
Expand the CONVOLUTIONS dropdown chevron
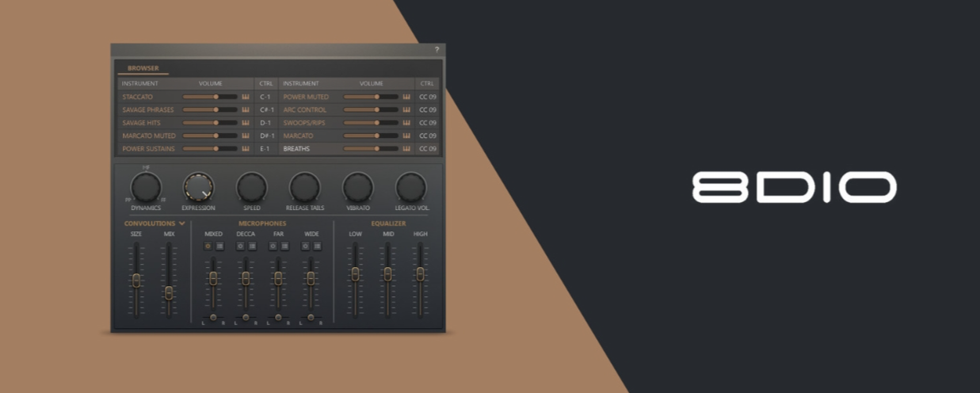tap(182, 223)
